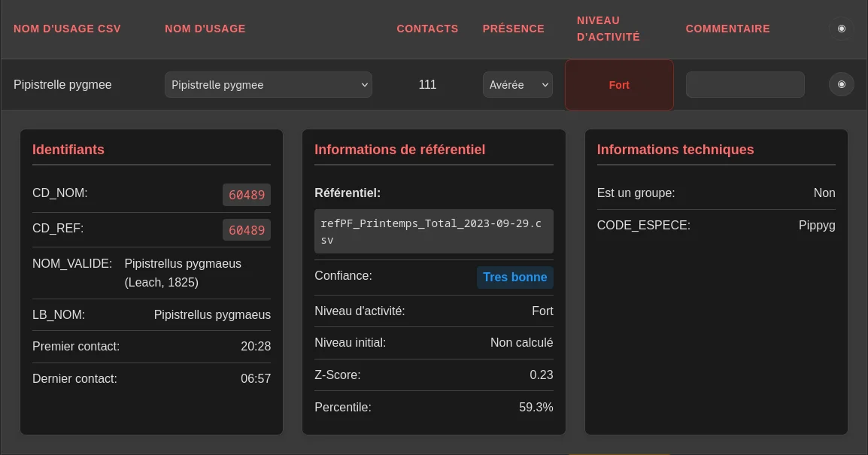
Task: Click the Pipistrelle pygmee CSV name cell
Action: [x=62, y=85]
